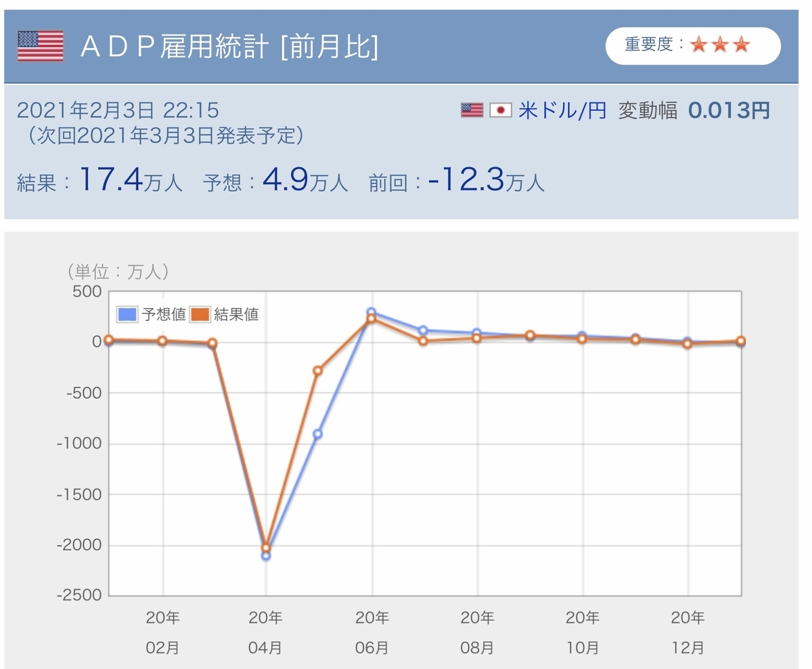Click the next release note 次回2021年3月3日発表予定

[x=166, y=135]
